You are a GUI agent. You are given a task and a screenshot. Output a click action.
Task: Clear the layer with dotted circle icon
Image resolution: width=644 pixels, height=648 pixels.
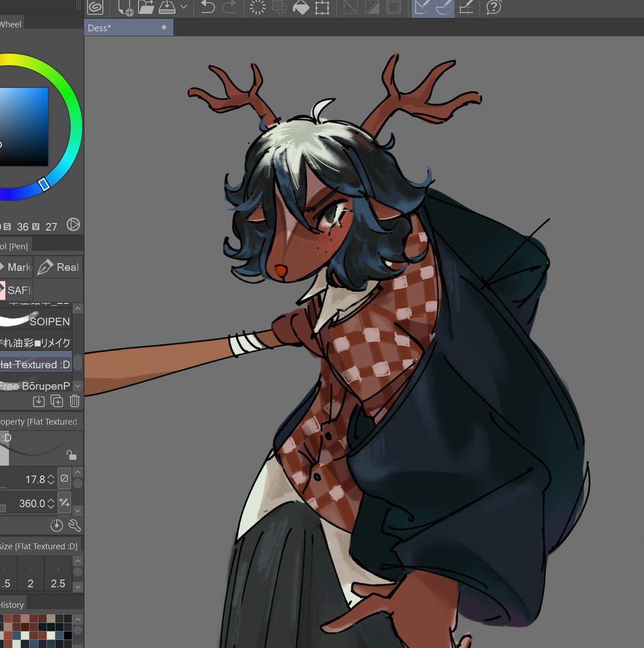(x=258, y=7)
